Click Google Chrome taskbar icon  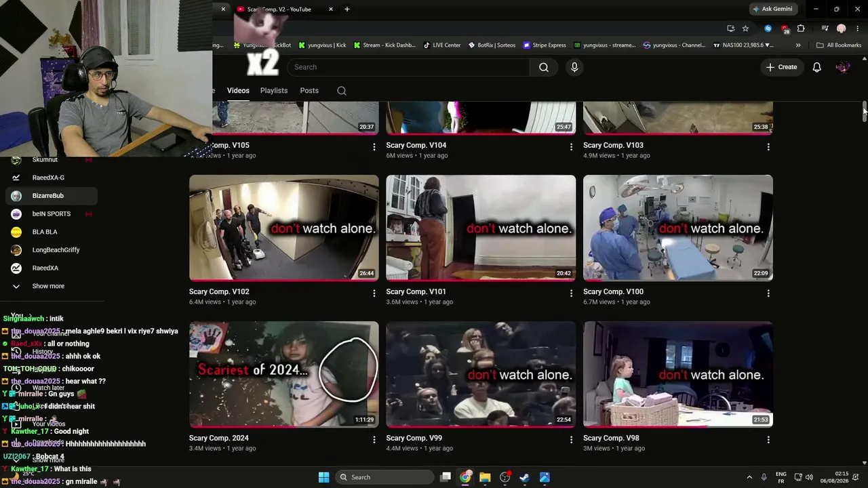[465, 477]
